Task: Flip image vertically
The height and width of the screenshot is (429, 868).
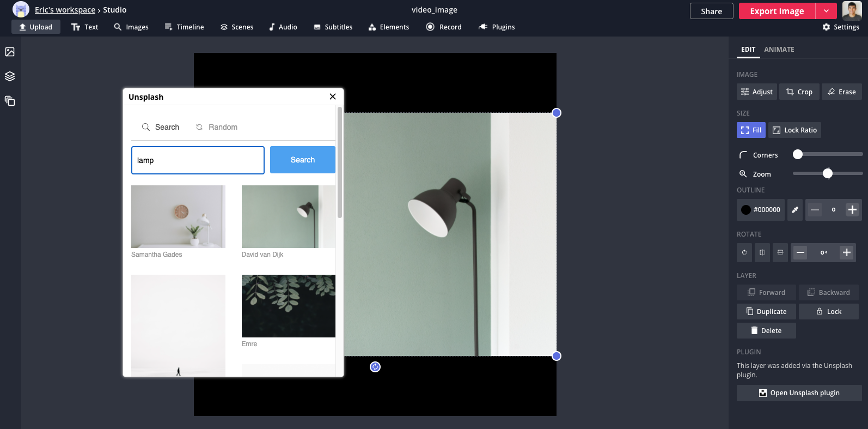Action: pos(780,252)
